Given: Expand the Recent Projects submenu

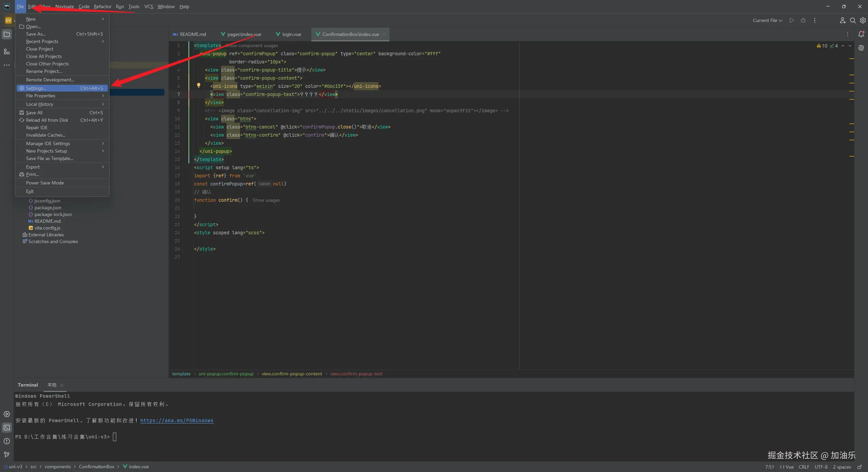Looking at the screenshot, I should click(x=42, y=41).
